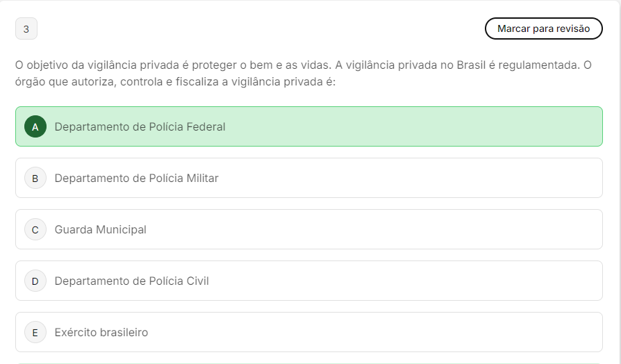Click empty space in the green highlighted card

pyautogui.click(x=417, y=126)
